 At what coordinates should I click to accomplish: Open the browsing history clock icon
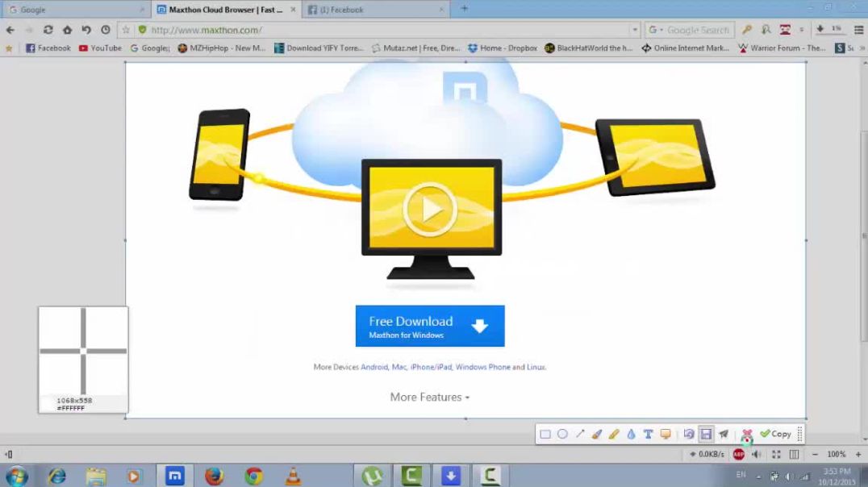point(105,30)
